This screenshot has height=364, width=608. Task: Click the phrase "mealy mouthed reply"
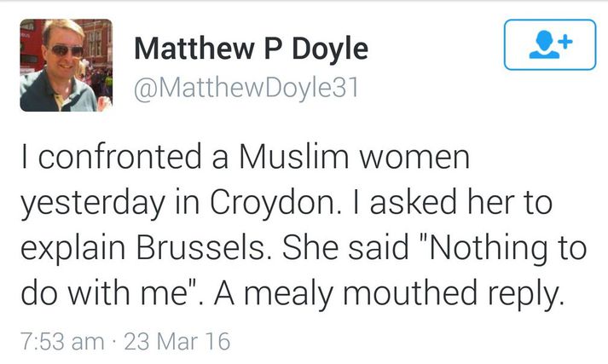(x=402, y=294)
